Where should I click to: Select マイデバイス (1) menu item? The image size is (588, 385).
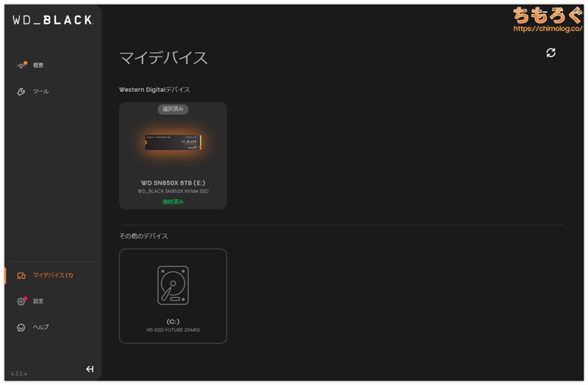click(53, 276)
